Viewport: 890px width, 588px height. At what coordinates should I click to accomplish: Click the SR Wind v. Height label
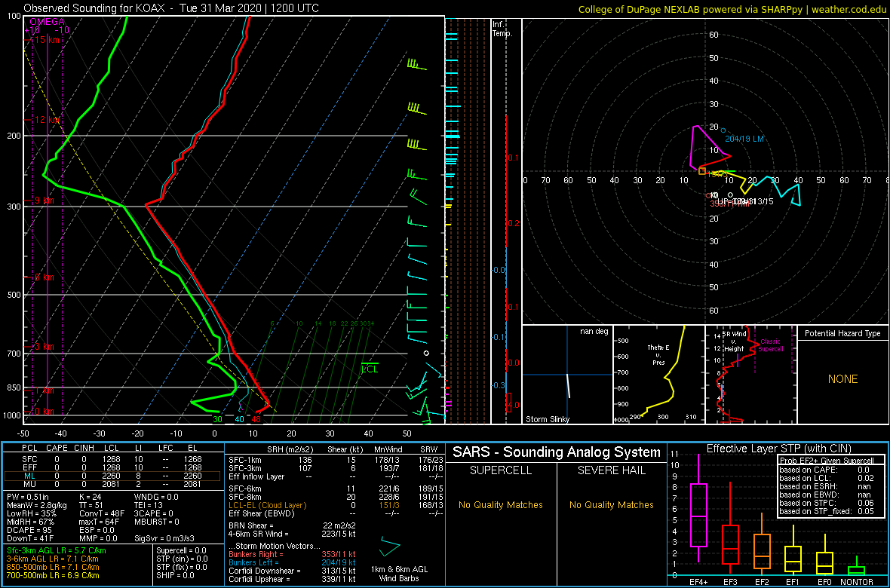pyautogui.click(x=733, y=342)
